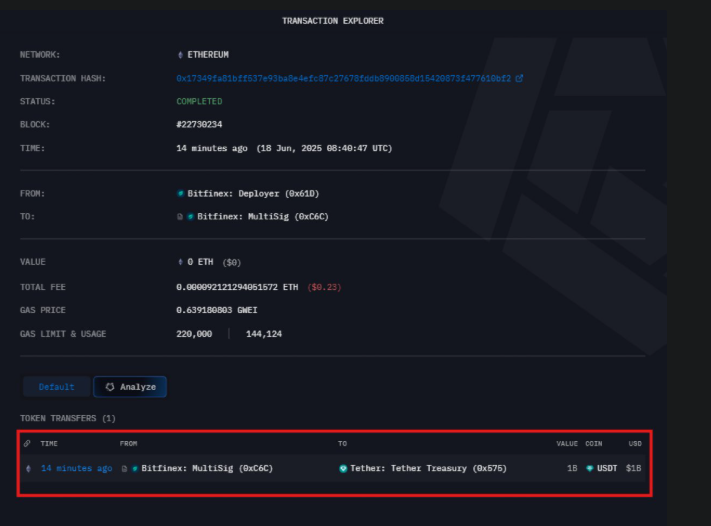Image resolution: width=711 pixels, height=526 pixels.
Task: Click the Ethereum logo next to ETHEREUM
Action: pos(180,55)
